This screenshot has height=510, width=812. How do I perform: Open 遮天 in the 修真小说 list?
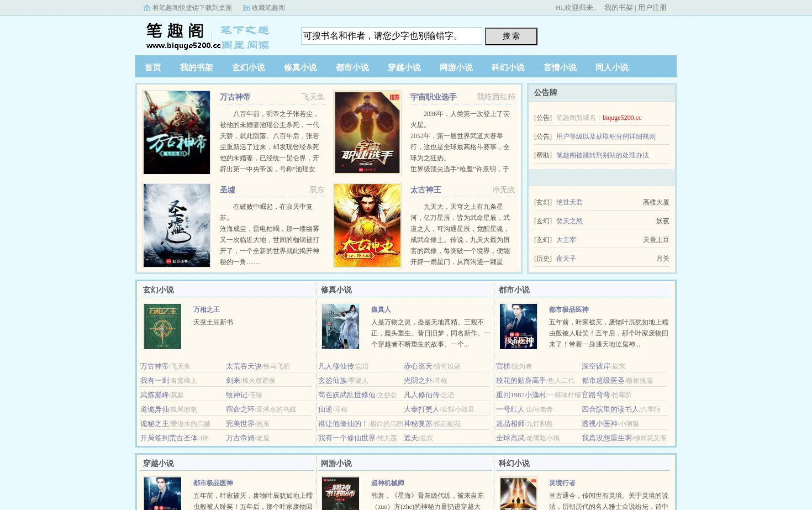(411, 438)
